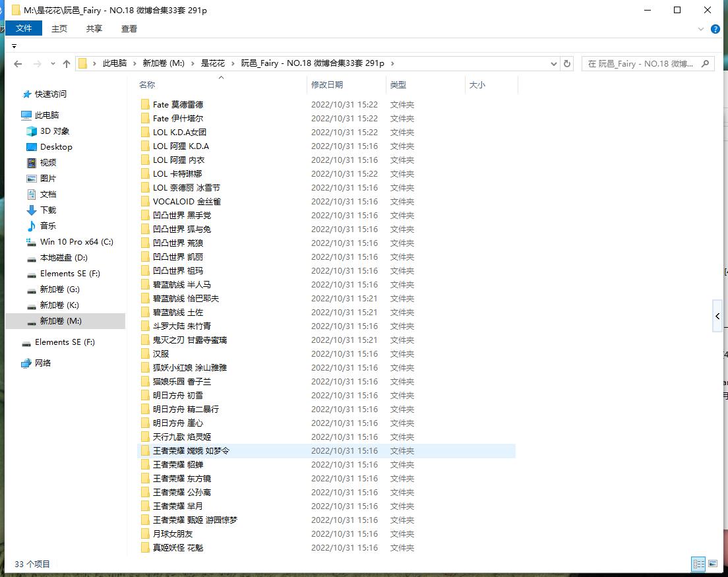728x577 pixels.
Task: Sort by the 类型 column header
Action: [x=398, y=84]
